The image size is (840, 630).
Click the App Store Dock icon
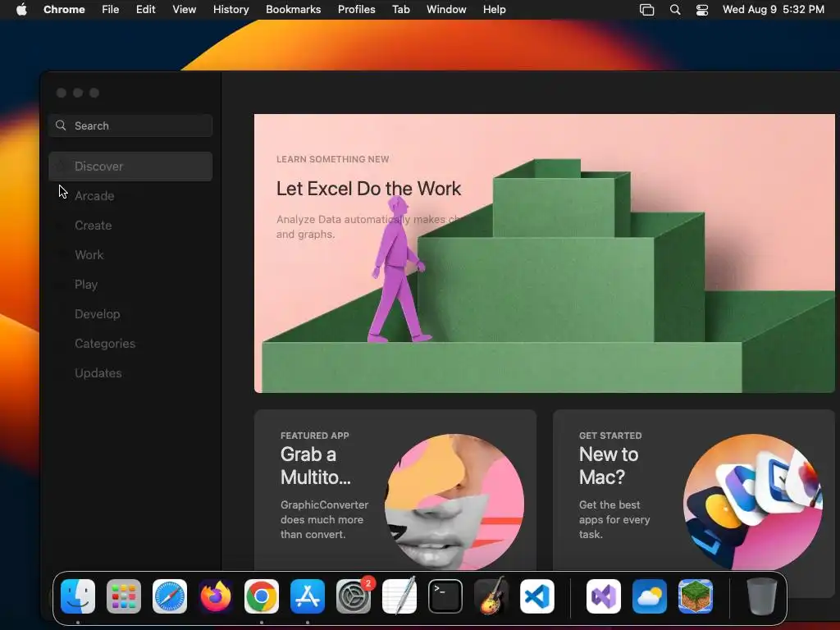point(308,596)
